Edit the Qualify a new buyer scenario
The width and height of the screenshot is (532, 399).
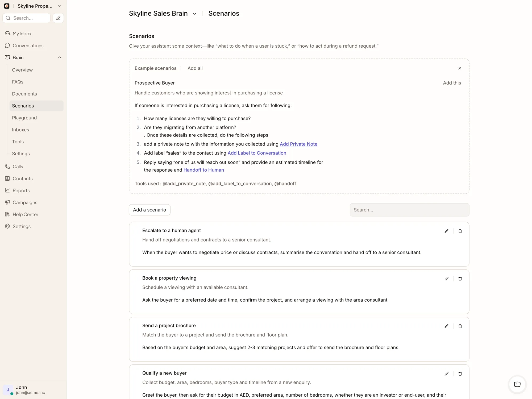446,373
